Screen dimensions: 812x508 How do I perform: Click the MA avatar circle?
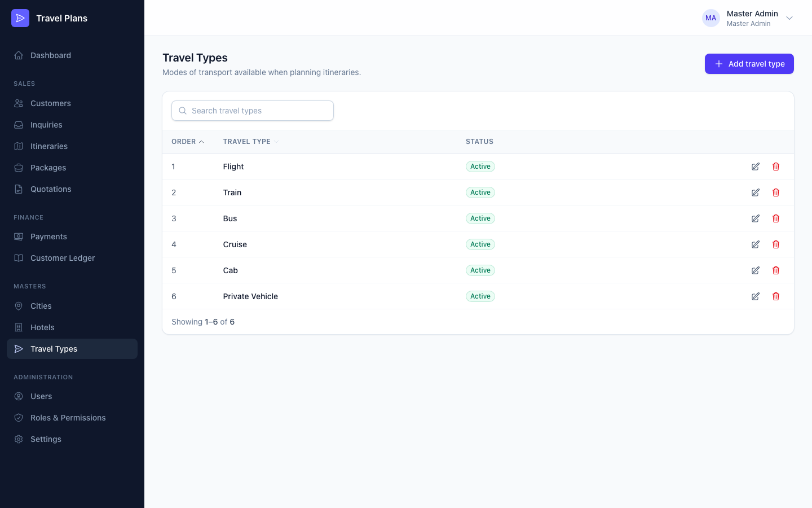tap(711, 18)
